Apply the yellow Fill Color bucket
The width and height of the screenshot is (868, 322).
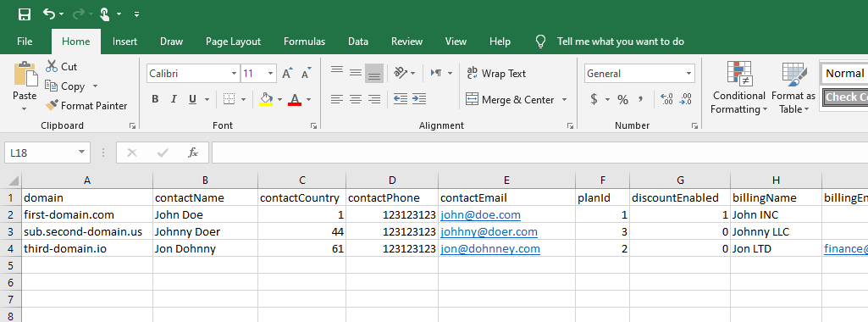click(x=266, y=99)
